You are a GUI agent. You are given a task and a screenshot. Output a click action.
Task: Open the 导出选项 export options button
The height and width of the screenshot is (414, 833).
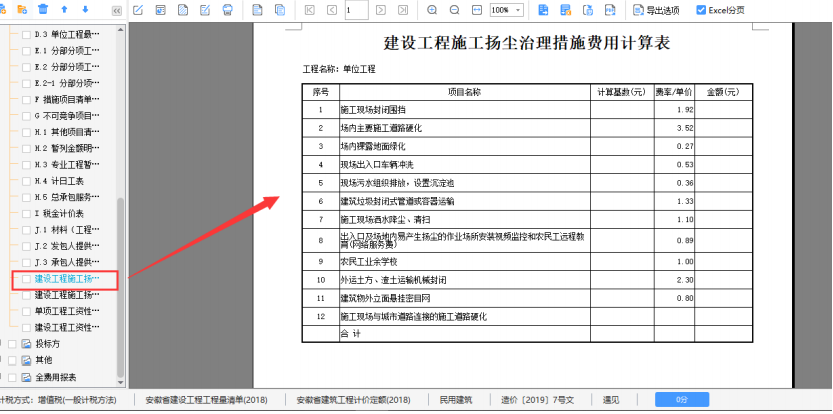(x=656, y=10)
